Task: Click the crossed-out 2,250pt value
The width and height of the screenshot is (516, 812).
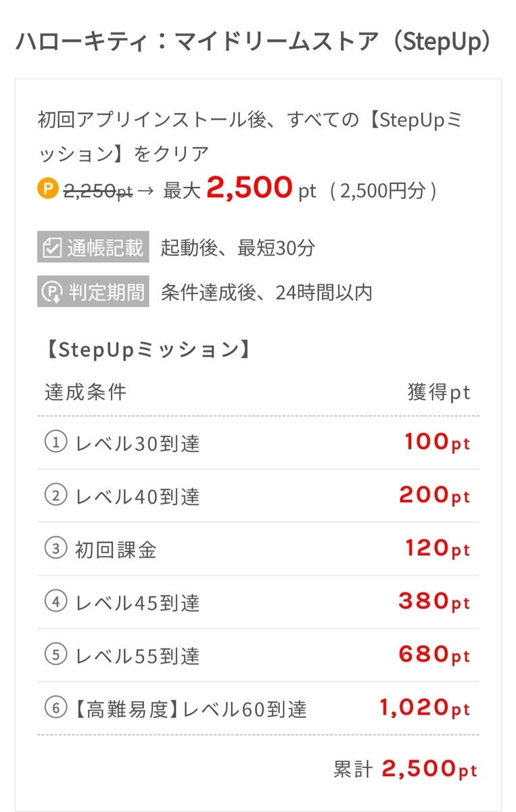Action: pos(98,191)
